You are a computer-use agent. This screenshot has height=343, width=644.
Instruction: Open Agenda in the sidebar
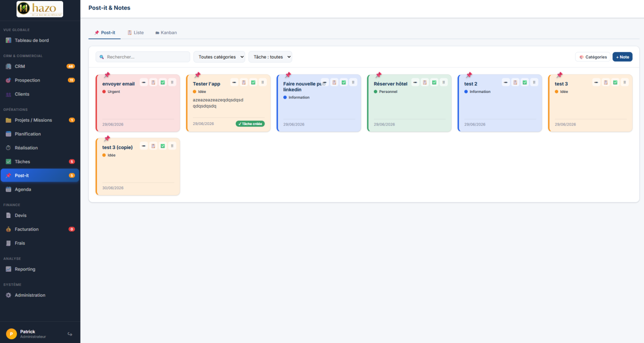(x=40, y=189)
